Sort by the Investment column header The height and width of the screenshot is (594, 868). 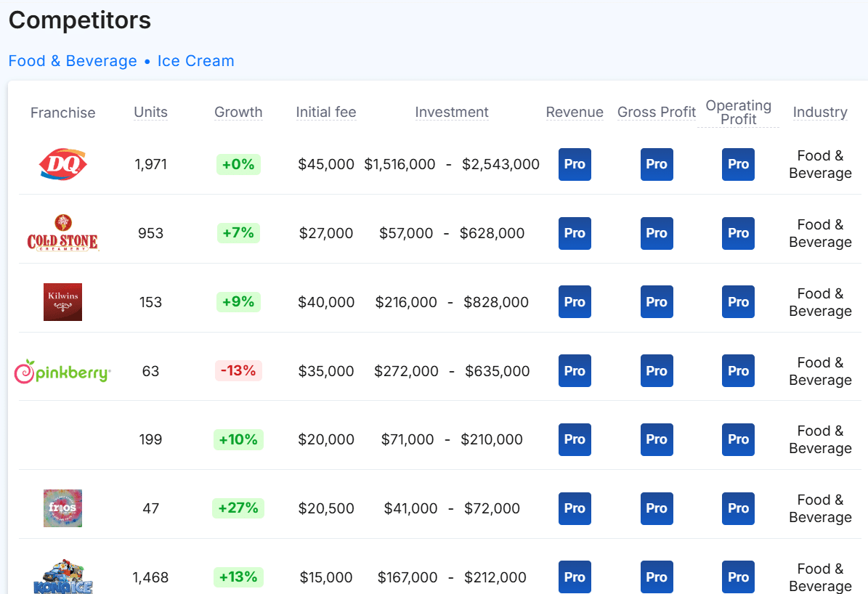tap(452, 113)
